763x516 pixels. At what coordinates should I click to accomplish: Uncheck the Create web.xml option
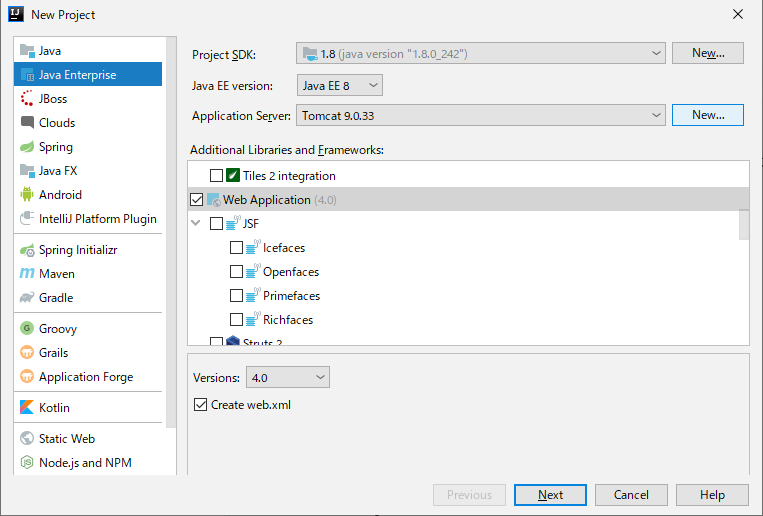coord(200,405)
